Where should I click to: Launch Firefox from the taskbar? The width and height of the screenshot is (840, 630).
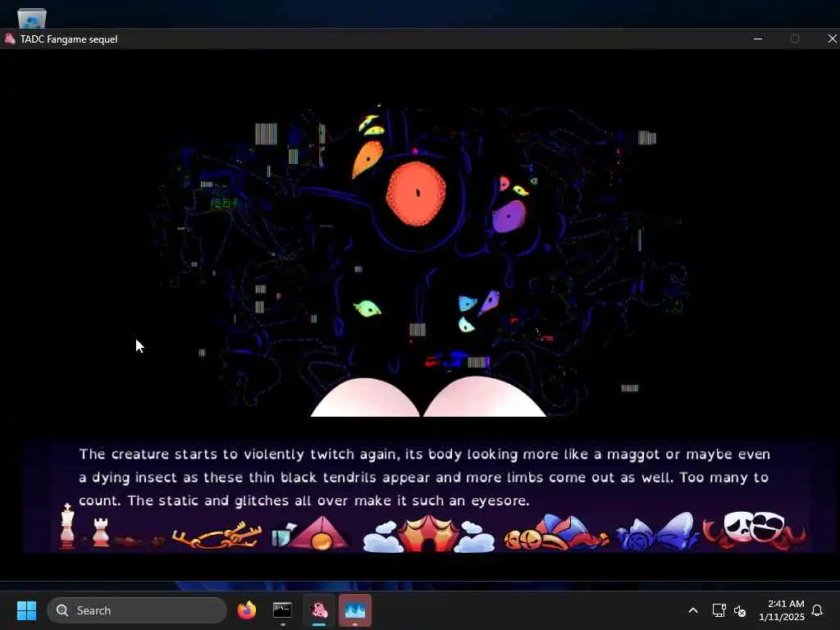point(246,610)
